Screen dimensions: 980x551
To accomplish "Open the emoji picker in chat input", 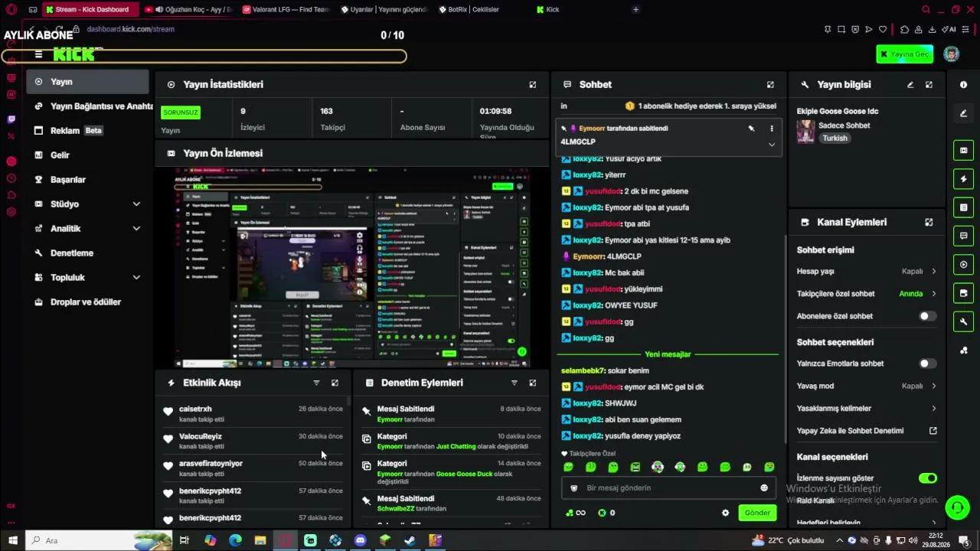I will 764,488.
